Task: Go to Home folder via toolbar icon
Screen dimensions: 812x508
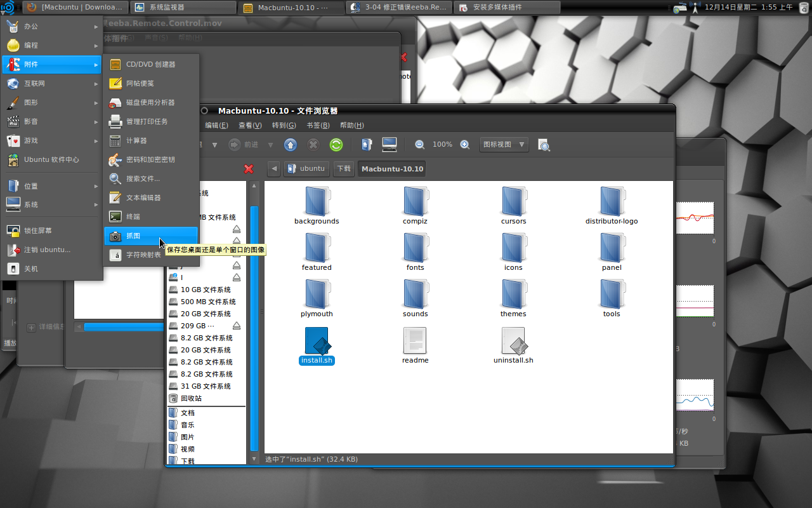Action: click(367, 145)
